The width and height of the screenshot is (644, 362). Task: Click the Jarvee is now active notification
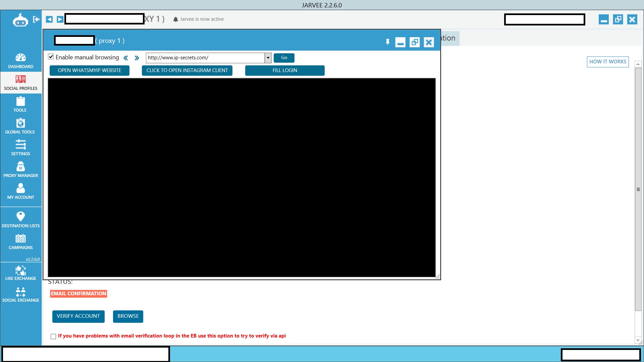click(202, 19)
